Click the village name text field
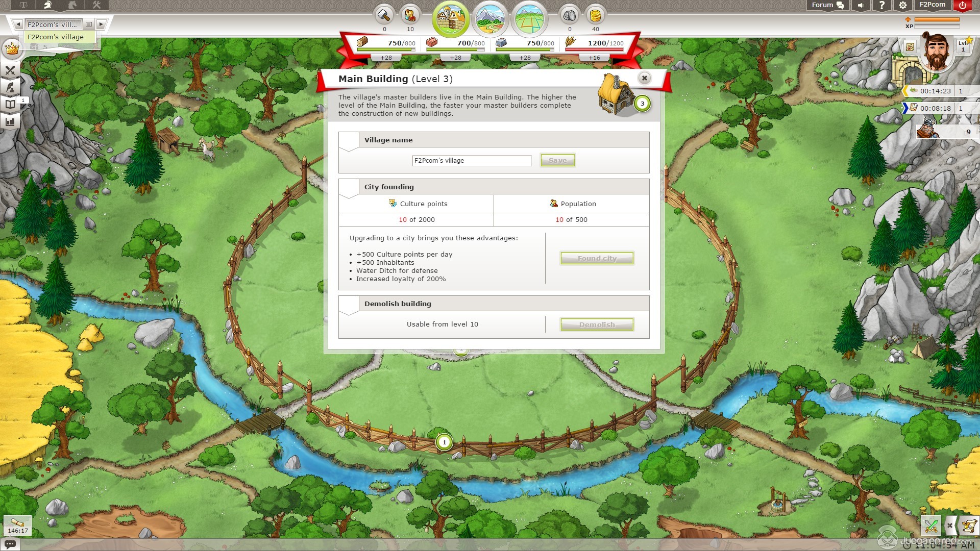The width and height of the screenshot is (980, 551). point(471,160)
